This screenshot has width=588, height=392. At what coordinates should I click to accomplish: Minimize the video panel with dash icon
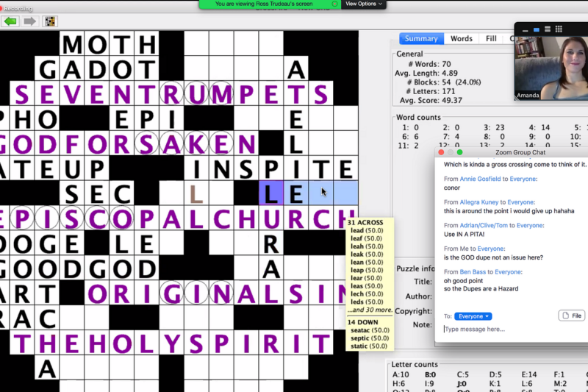(x=525, y=29)
